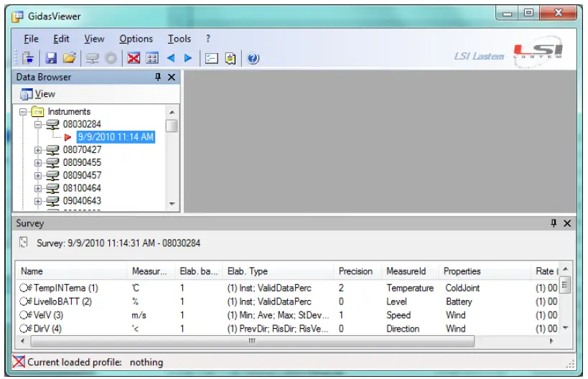
Task: Click the red play arrow survey icon
Action: 68,137
